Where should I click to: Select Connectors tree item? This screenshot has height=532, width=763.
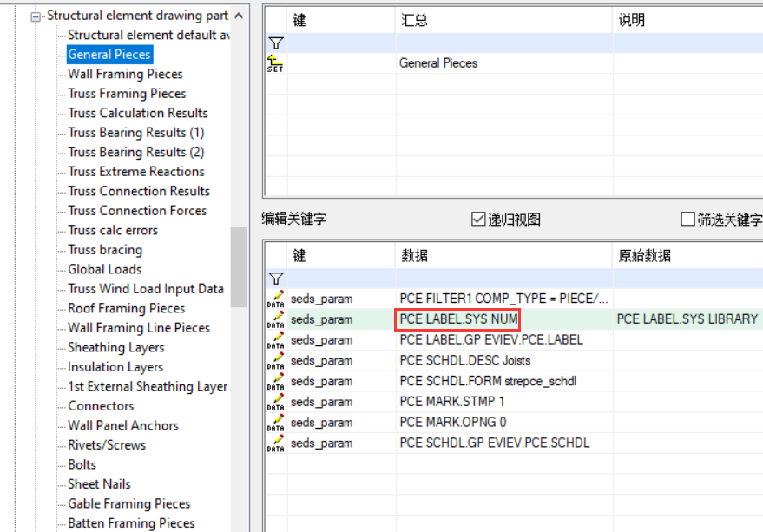click(101, 406)
